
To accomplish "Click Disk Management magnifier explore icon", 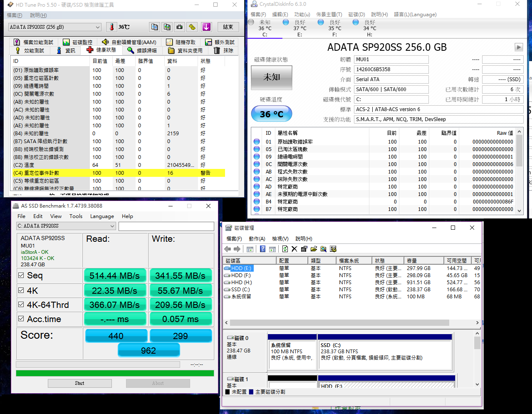I will 324,249.
